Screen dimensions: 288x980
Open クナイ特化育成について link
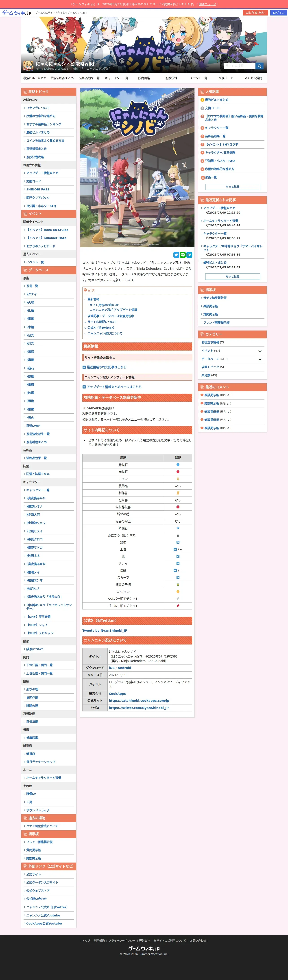[x=42, y=826]
